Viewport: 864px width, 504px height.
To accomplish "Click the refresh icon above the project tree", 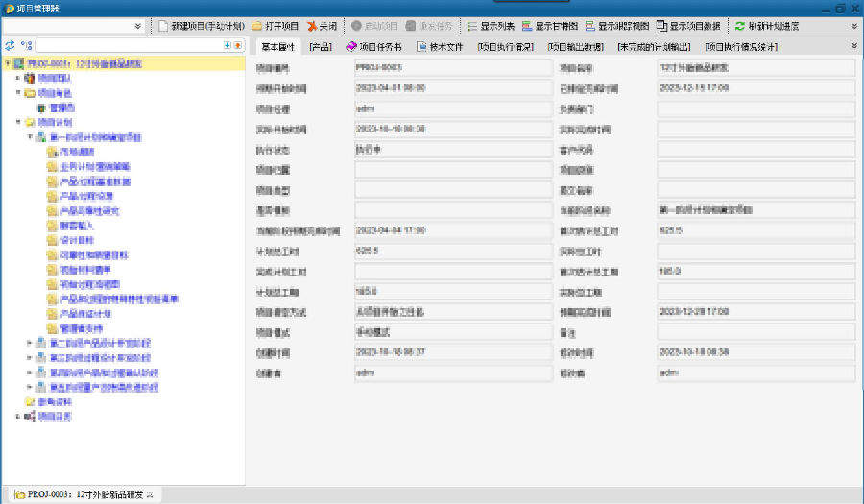I will (10, 45).
